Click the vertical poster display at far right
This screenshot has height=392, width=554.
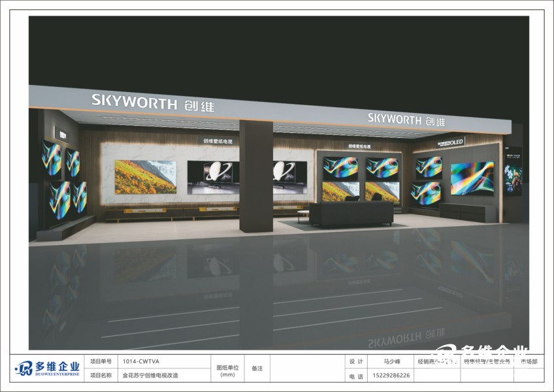(513, 171)
